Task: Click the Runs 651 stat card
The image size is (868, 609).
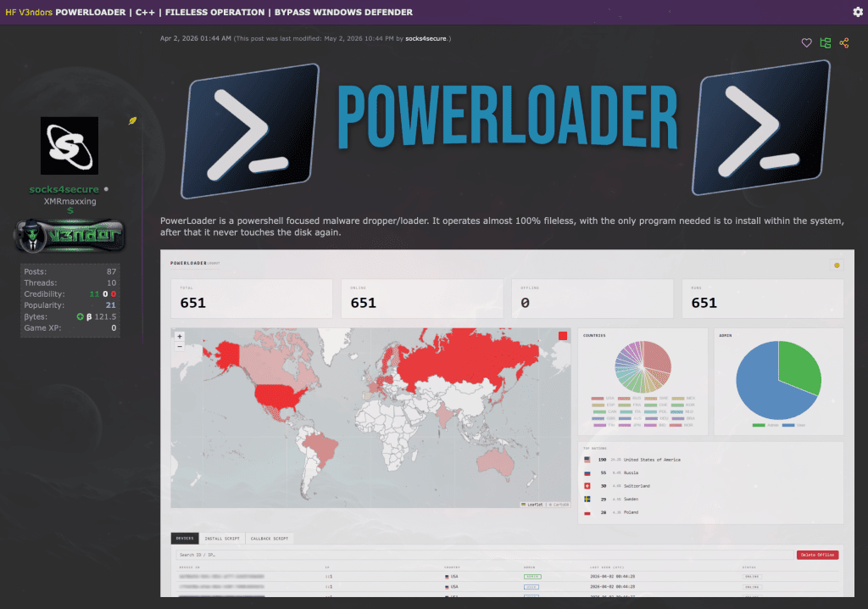Action: tap(763, 298)
